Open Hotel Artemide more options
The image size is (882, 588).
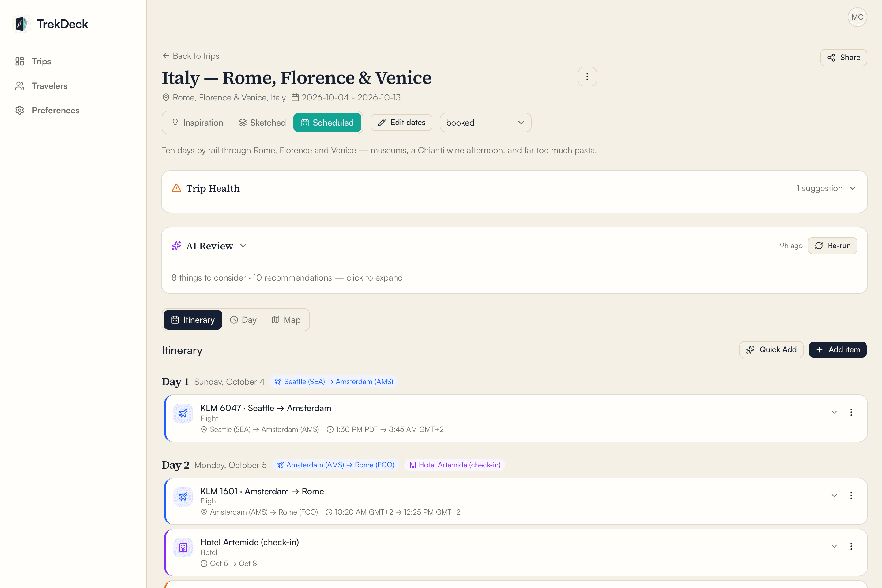[851, 546]
